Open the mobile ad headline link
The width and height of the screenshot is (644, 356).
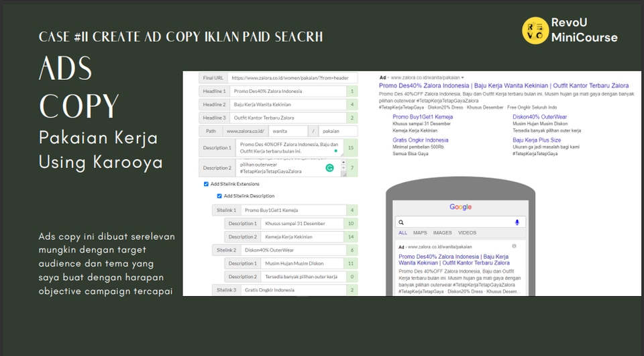(454, 259)
